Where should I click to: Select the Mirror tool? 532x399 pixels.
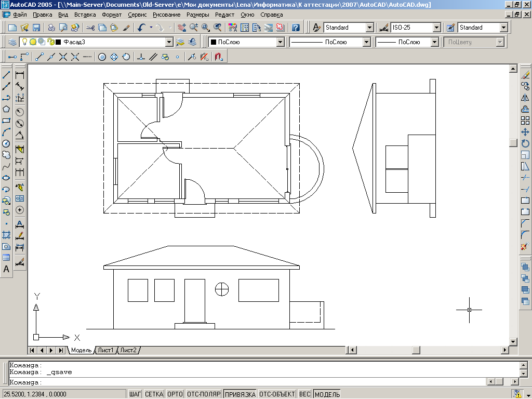pos(525,98)
